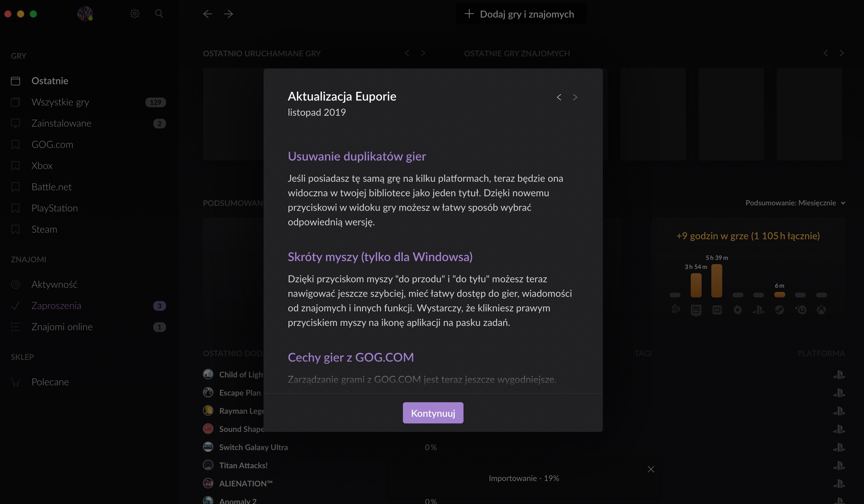This screenshot has width=864, height=504.
Task: Select the PlayStation icon in the playtime chart
Action: tap(758, 310)
